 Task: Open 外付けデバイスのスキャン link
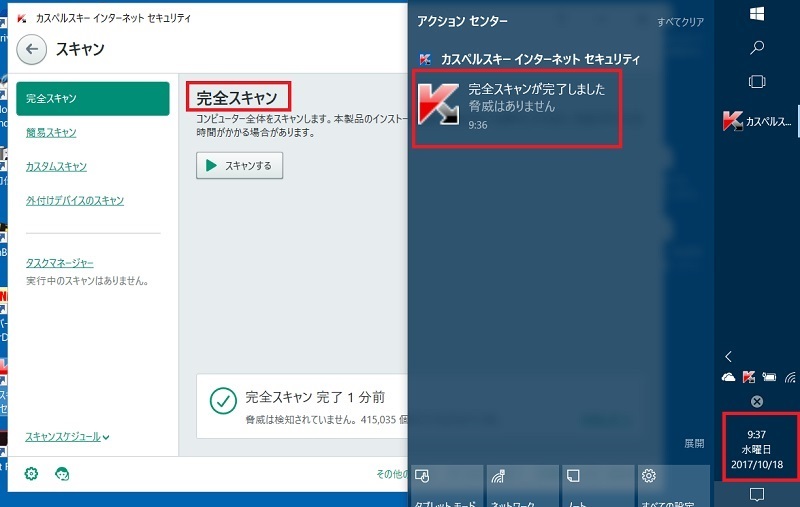[75, 200]
